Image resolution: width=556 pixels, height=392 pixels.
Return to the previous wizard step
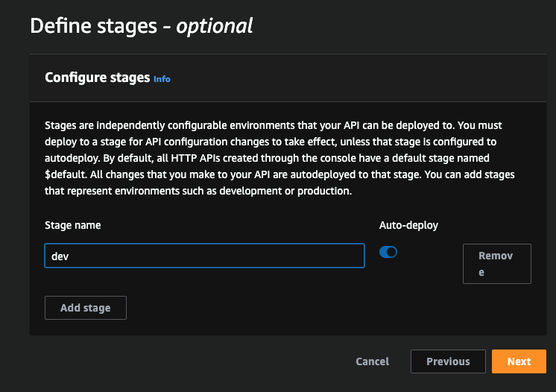tap(448, 361)
